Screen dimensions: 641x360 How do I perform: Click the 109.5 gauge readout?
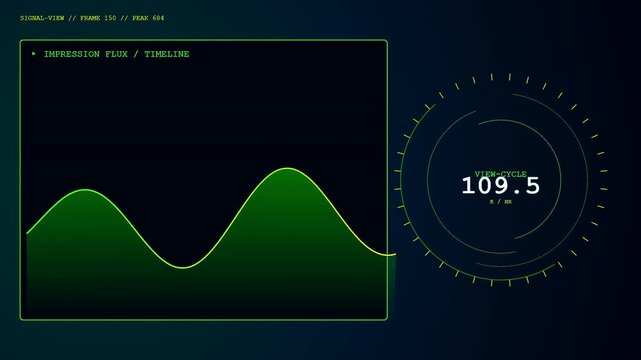500,186
